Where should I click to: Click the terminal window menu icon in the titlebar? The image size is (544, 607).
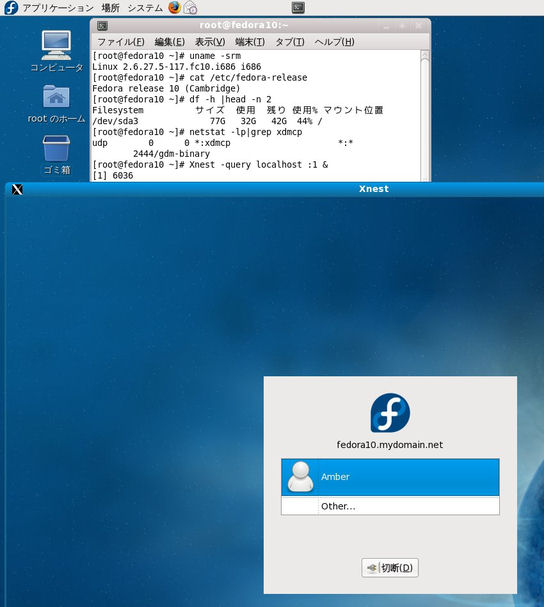[x=102, y=26]
